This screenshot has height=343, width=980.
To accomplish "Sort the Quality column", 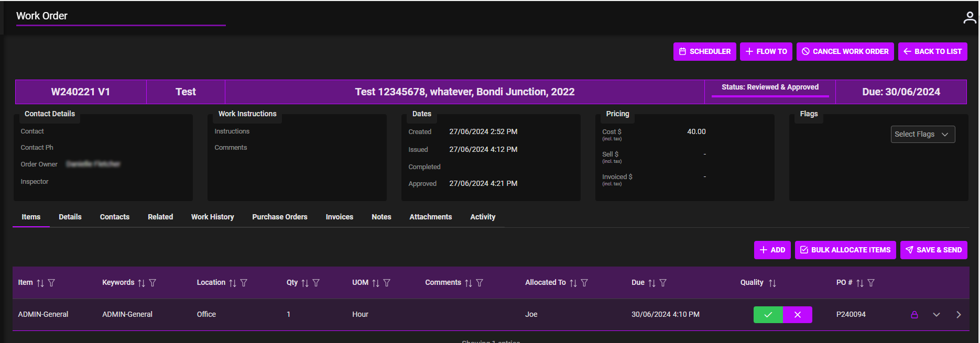I will [772, 283].
